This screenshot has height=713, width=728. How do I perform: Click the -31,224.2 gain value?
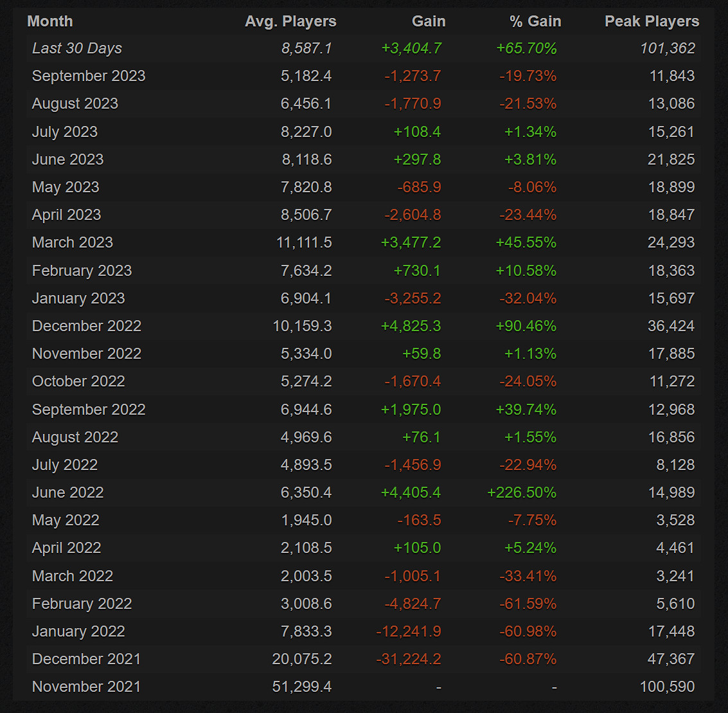click(x=409, y=659)
